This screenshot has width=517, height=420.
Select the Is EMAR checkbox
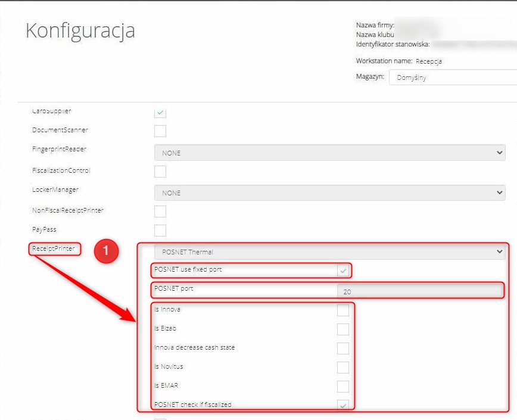click(342, 386)
